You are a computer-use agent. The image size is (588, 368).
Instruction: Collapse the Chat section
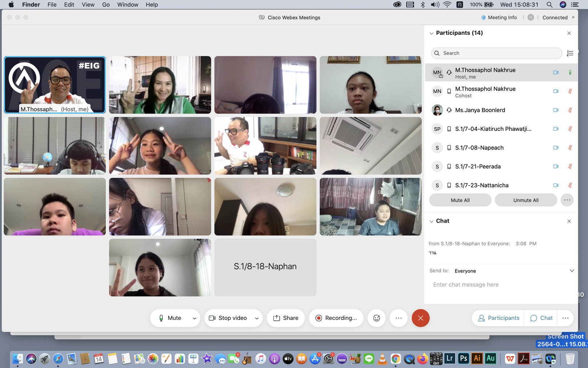click(x=431, y=221)
